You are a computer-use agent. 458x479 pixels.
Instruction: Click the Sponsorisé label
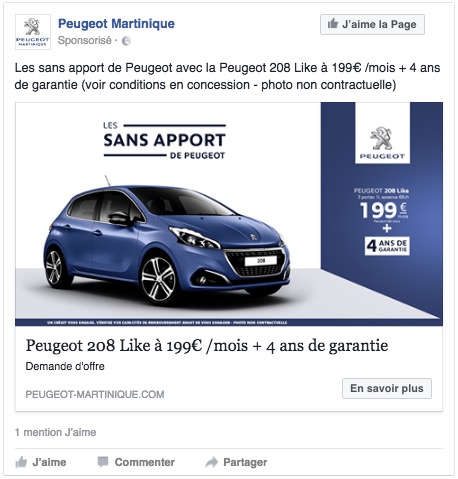(x=85, y=41)
